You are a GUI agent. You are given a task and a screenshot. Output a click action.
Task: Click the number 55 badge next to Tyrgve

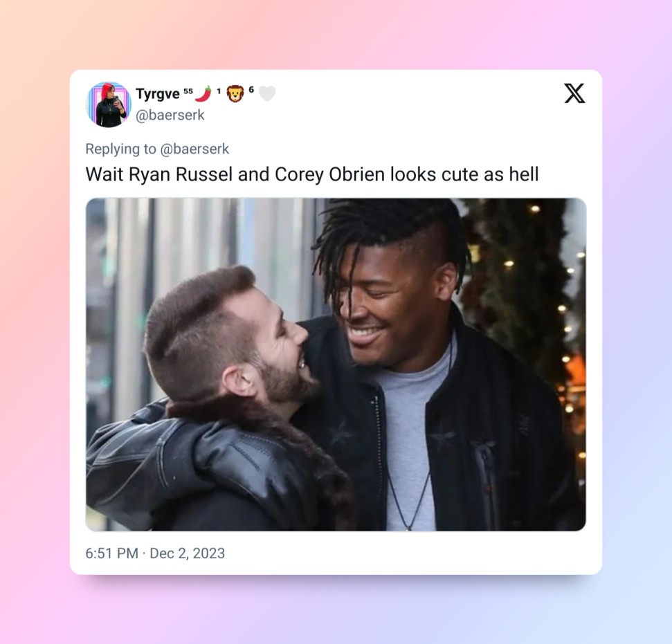point(188,91)
